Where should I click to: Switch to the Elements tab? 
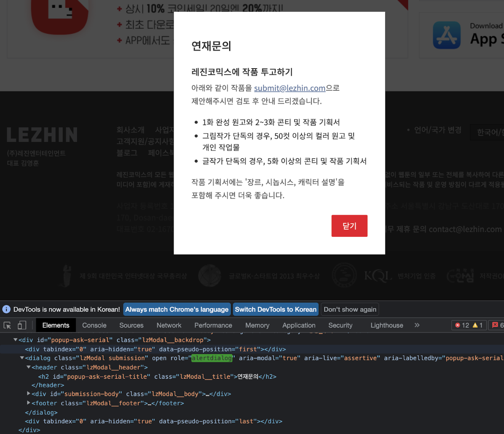56,325
